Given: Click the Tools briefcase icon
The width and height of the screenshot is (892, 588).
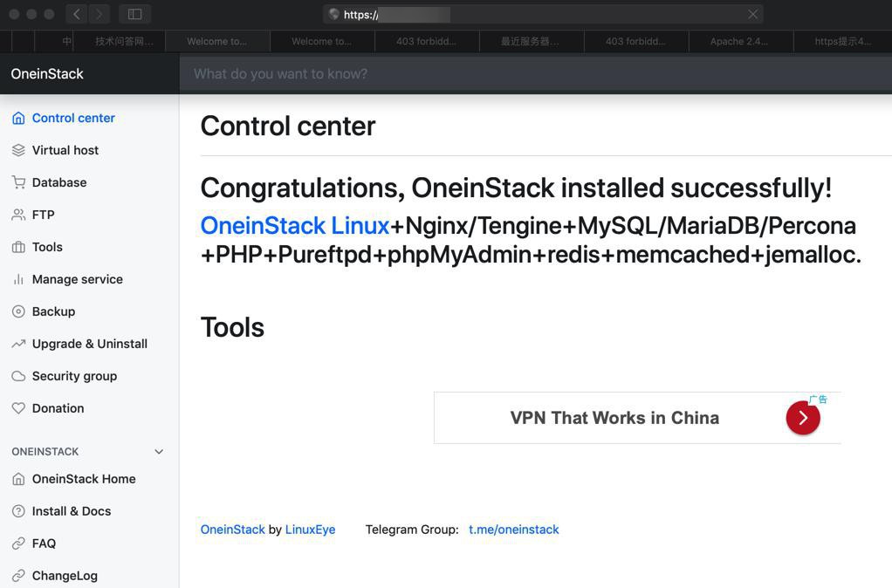Looking at the screenshot, I should coord(18,247).
